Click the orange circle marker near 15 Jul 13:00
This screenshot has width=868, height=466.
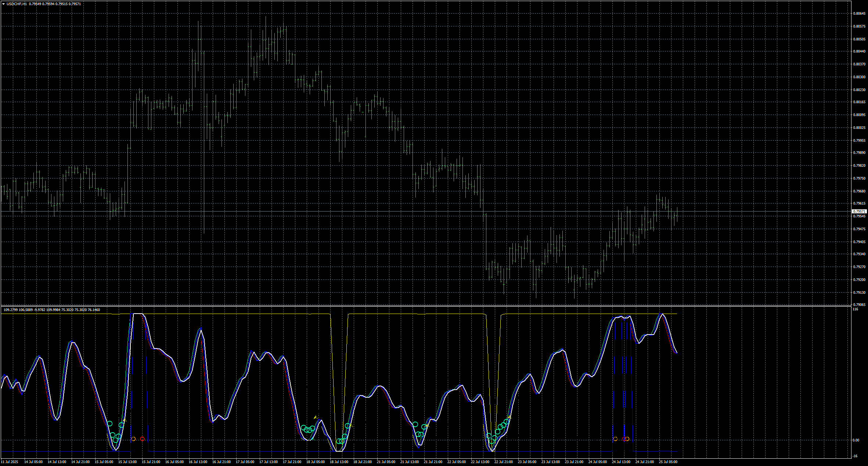point(133,439)
